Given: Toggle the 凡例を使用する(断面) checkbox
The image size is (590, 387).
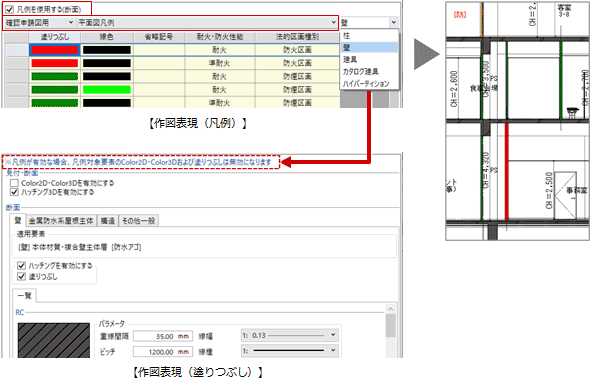Looking at the screenshot, I should tap(10, 9).
